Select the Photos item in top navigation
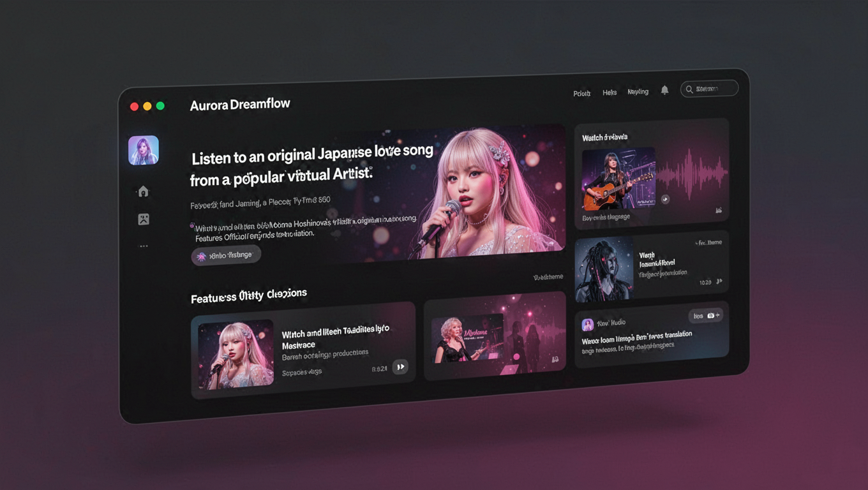 click(581, 93)
